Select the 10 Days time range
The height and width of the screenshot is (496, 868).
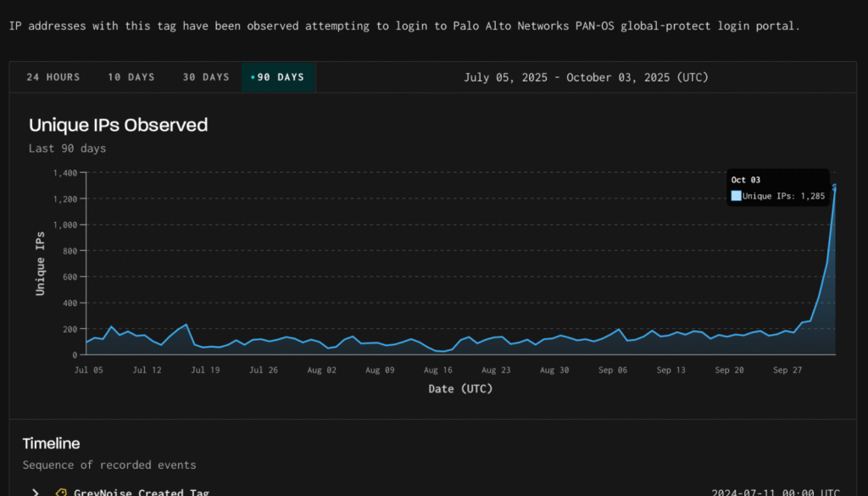[131, 77]
